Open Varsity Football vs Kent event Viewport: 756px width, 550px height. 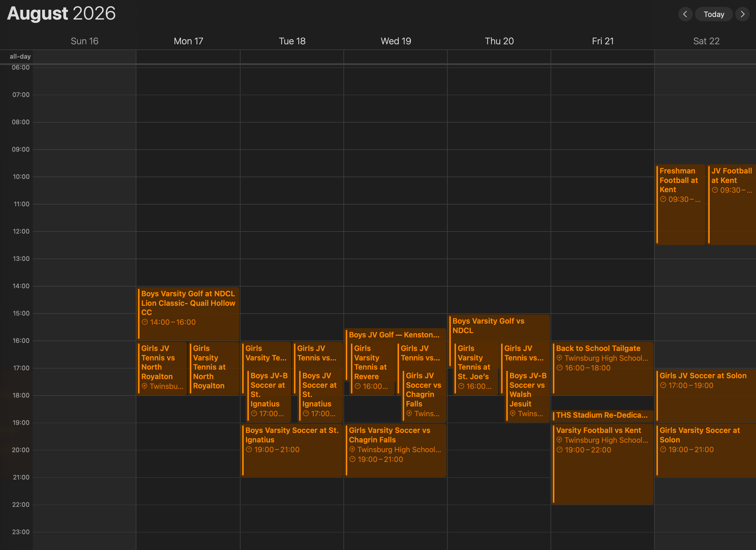[603, 464]
